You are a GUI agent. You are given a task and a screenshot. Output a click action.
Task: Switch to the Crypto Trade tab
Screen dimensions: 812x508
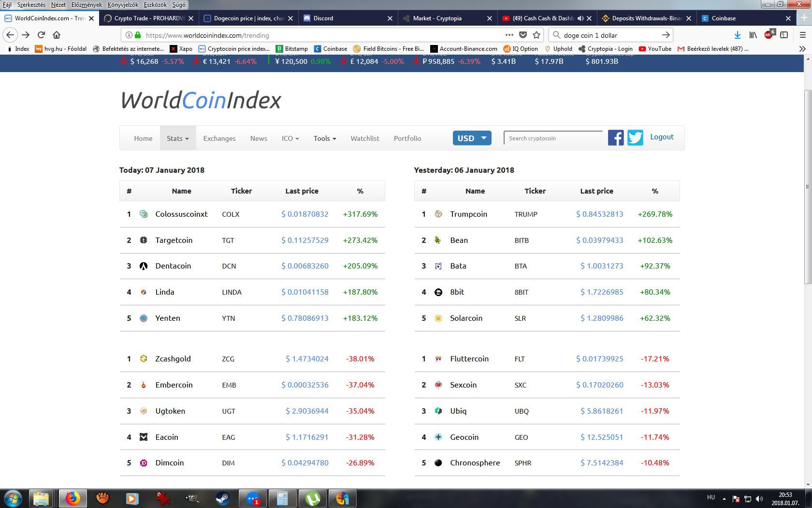tap(149, 18)
